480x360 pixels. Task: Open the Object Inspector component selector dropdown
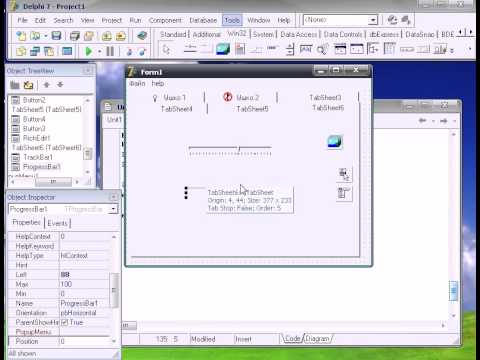pos(113,209)
